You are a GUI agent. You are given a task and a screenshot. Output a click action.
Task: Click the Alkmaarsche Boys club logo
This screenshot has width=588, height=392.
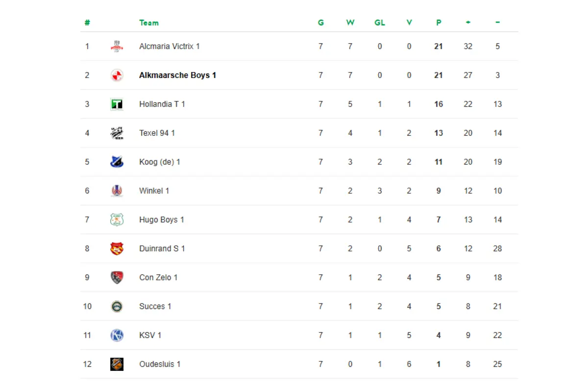117,75
